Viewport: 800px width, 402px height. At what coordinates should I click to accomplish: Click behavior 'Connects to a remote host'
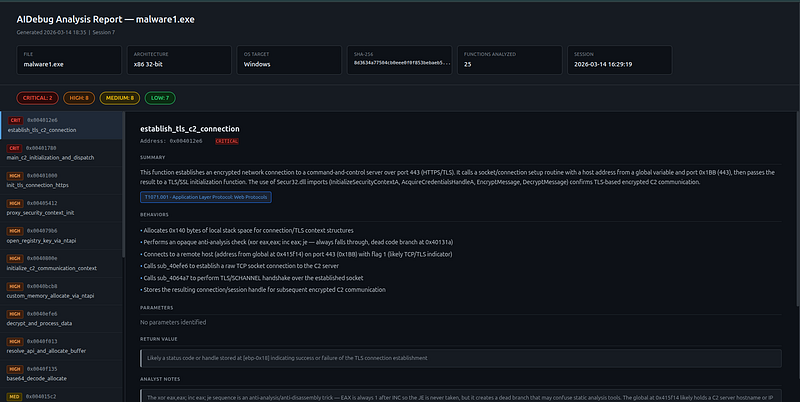(x=296, y=254)
